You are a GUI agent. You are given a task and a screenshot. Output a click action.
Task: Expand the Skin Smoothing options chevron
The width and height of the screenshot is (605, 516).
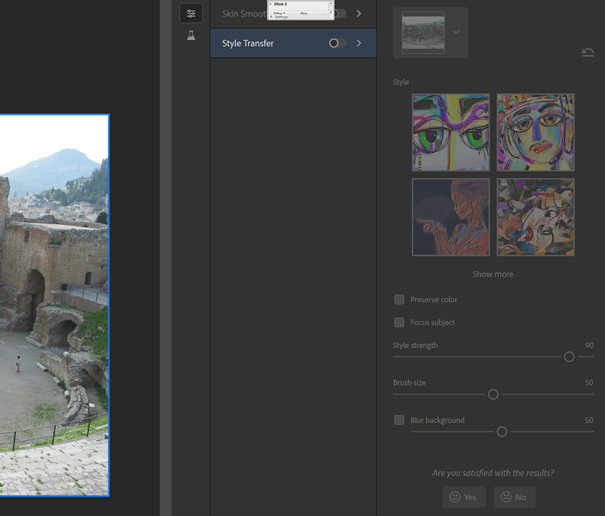[359, 14]
